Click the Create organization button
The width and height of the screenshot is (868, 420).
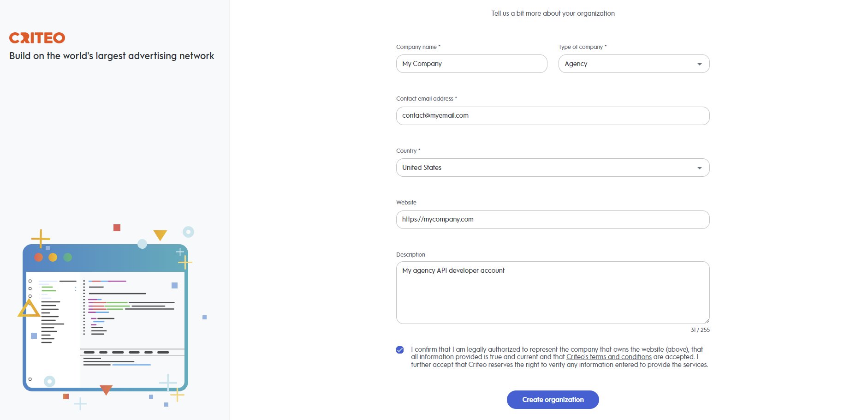(553, 400)
